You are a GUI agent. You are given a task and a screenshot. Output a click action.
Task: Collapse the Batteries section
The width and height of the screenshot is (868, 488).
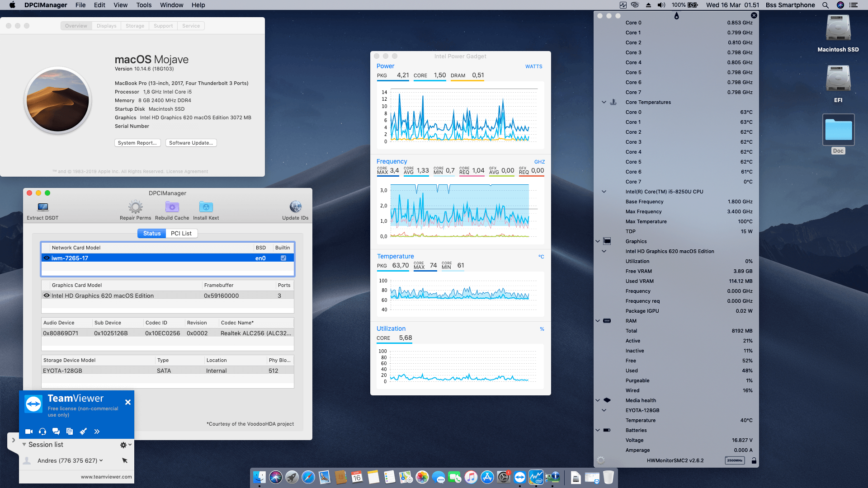click(x=598, y=430)
